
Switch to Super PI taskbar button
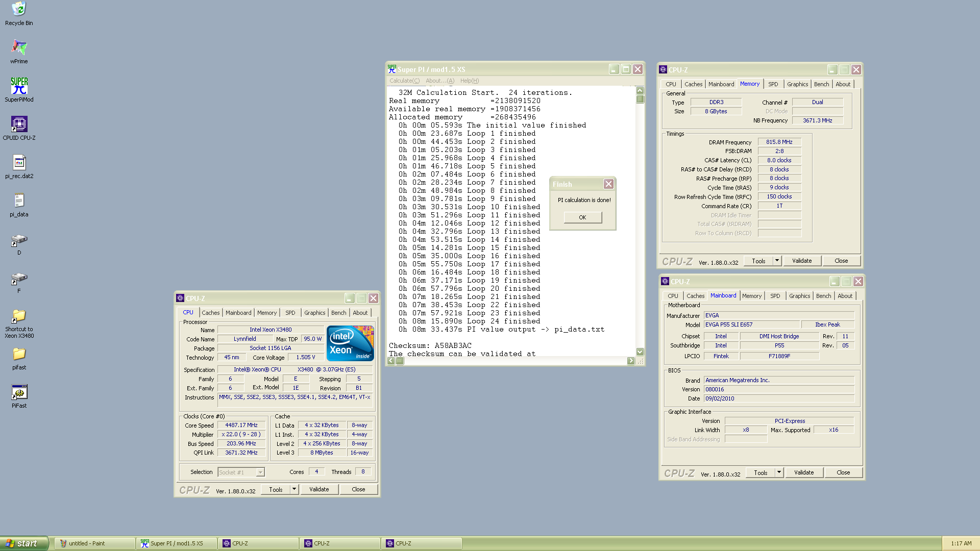(x=176, y=543)
